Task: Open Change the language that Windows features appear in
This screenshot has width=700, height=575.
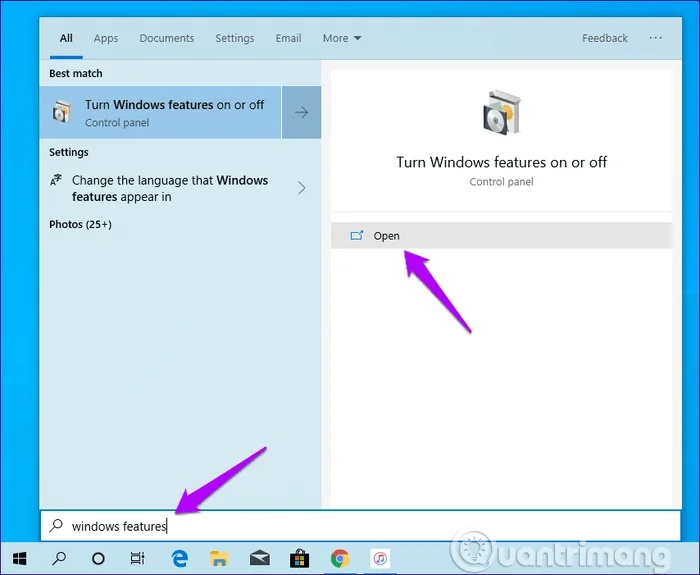Action: [x=170, y=188]
